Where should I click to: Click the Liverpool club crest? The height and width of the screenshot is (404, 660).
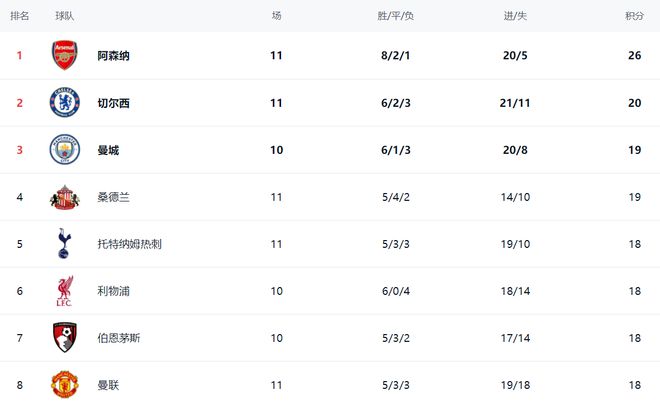click(x=64, y=291)
